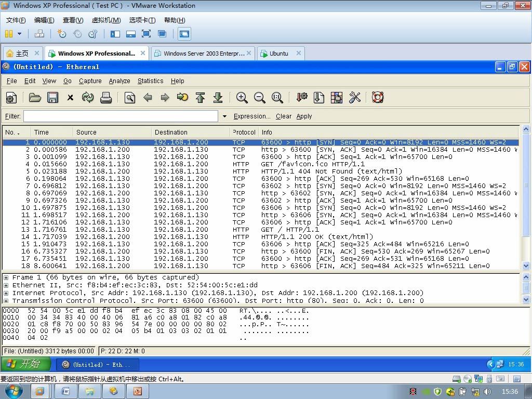Screen dimensions: 532x399
Task: Jump to the last packet
Action: (x=218, y=98)
